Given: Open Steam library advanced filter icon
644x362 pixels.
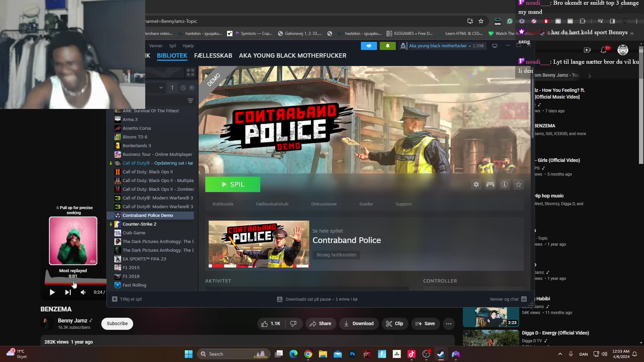Looking at the screenshot, I should (x=191, y=101).
